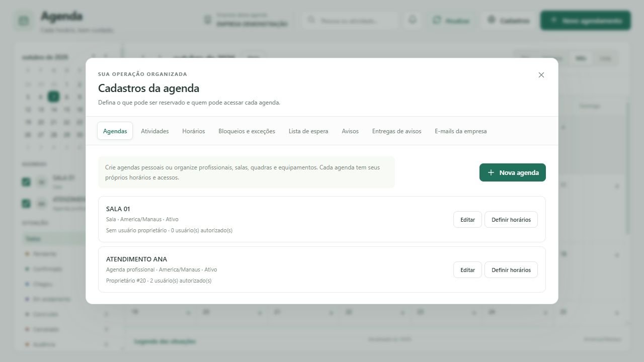Click 'Proprietário #20 · 2 usuário(s) autorizado(s)' text
The height and width of the screenshot is (362, 644).
click(158, 281)
